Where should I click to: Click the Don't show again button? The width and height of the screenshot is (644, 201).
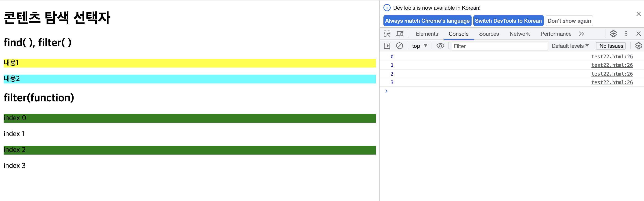click(x=569, y=21)
